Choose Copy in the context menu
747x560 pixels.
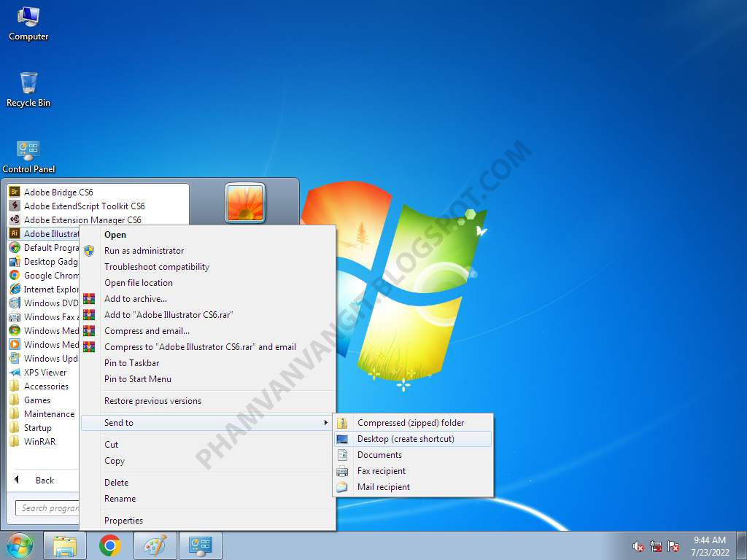pos(208,461)
